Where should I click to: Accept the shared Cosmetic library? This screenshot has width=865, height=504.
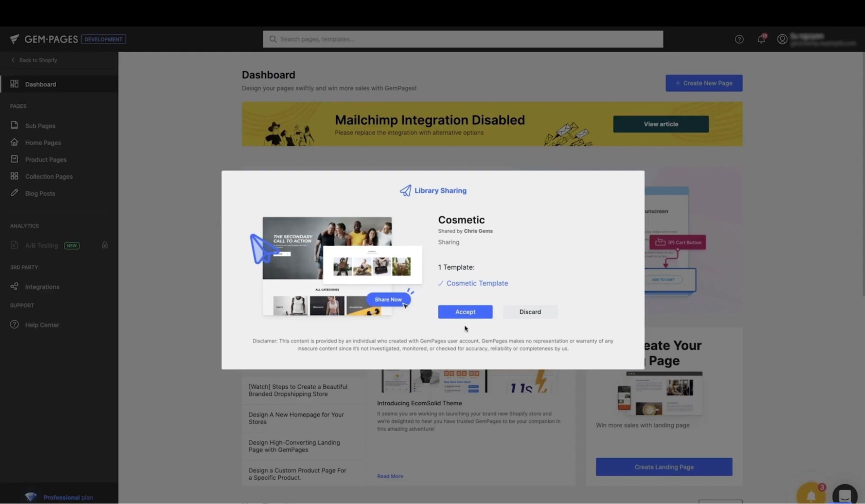[x=465, y=311]
